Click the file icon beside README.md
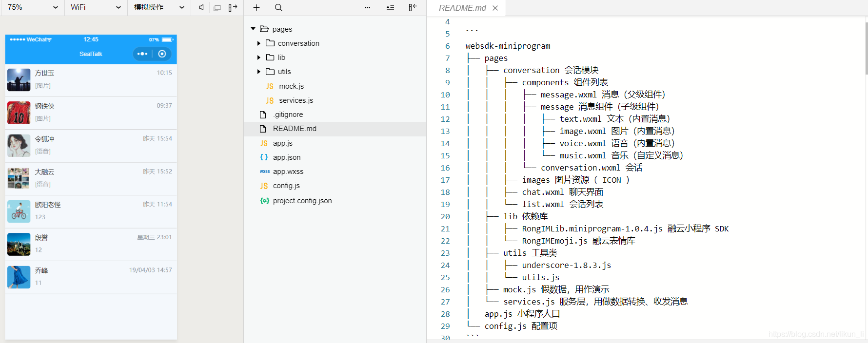This screenshot has height=343, width=868. 263,129
